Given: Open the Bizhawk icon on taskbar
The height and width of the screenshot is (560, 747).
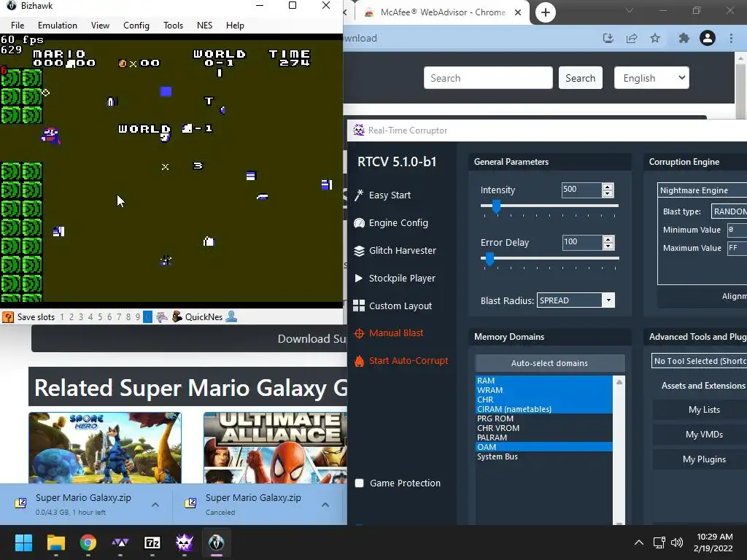Looking at the screenshot, I should click(216, 542).
